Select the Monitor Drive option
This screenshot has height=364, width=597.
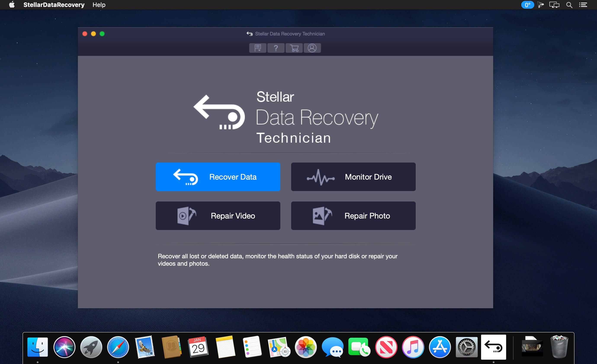pyautogui.click(x=353, y=176)
